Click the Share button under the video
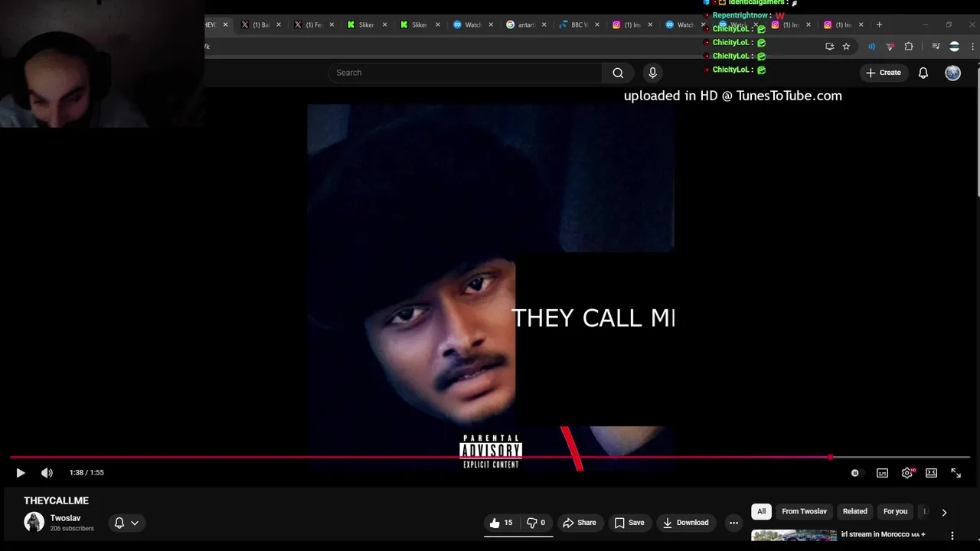The height and width of the screenshot is (551, 980). pos(580,523)
